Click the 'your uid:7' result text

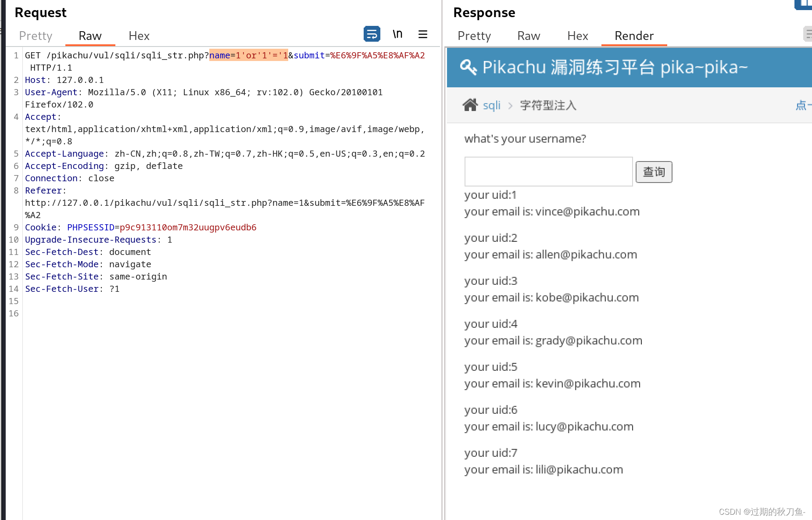click(490, 453)
